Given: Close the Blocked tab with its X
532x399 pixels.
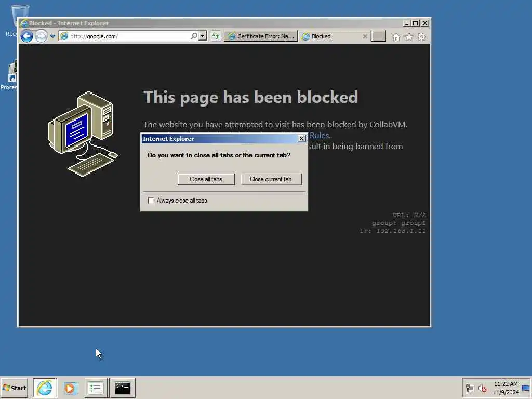Looking at the screenshot, I should tap(365, 36).
